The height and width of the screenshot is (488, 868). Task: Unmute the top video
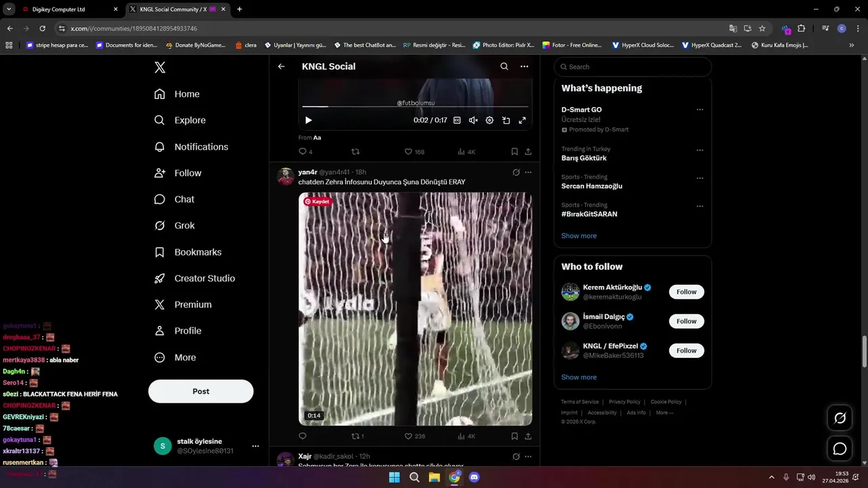(473, 120)
